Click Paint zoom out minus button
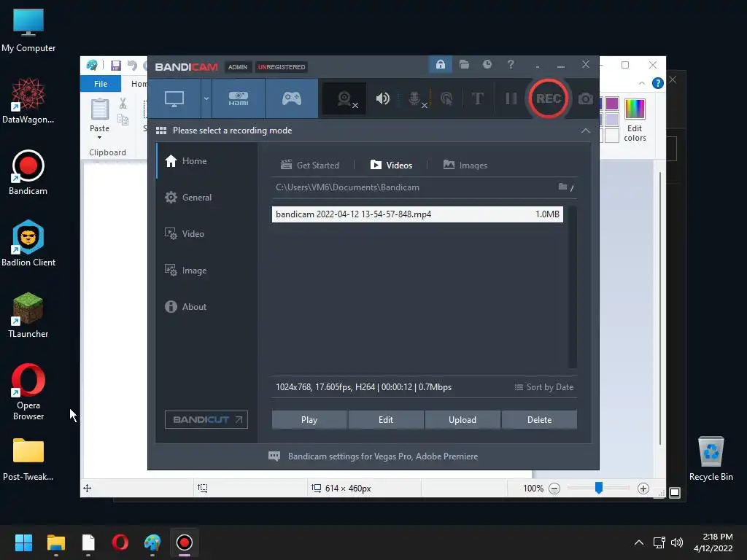This screenshot has height=560, width=747. click(x=554, y=489)
